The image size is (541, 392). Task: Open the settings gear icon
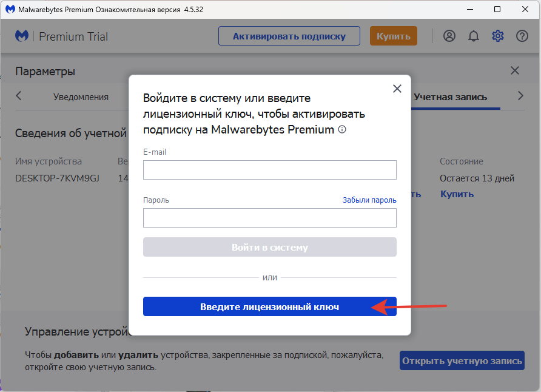point(498,36)
